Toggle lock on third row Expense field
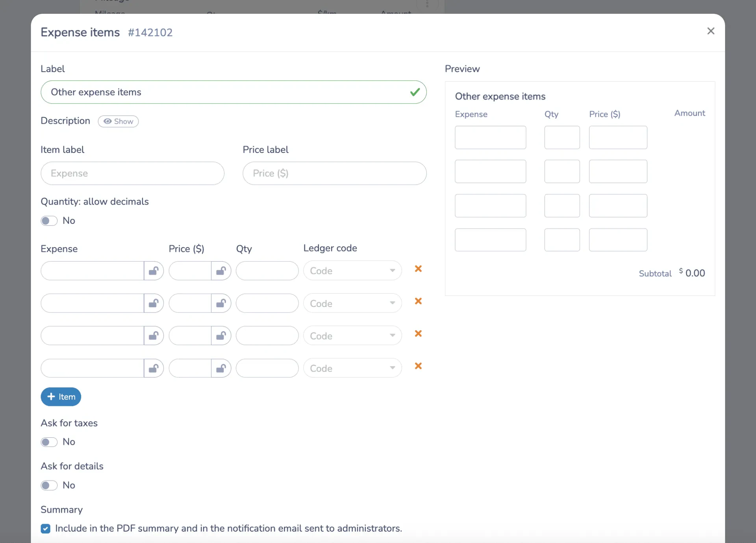756x543 pixels. [154, 336]
